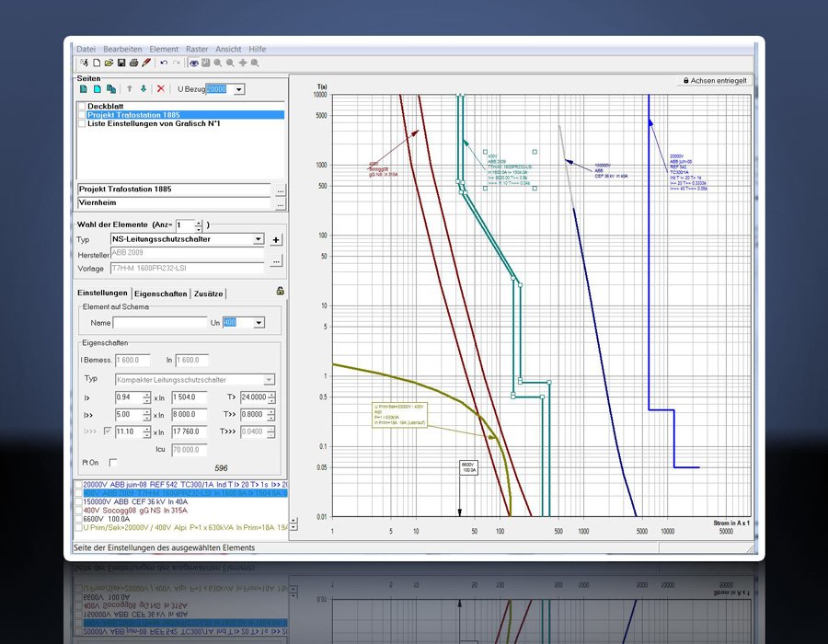Open the Un 400 voltage dropdown
Image resolution: width=828 pixels, height=644 pixels.
point(259,323)
